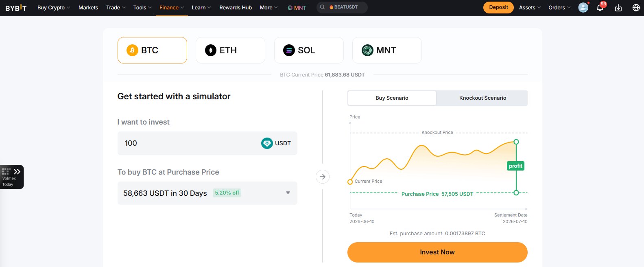Expand the Volmex Today side widget
The height and width of the screenshot is (267, 644).
click(x=11, y=177)
